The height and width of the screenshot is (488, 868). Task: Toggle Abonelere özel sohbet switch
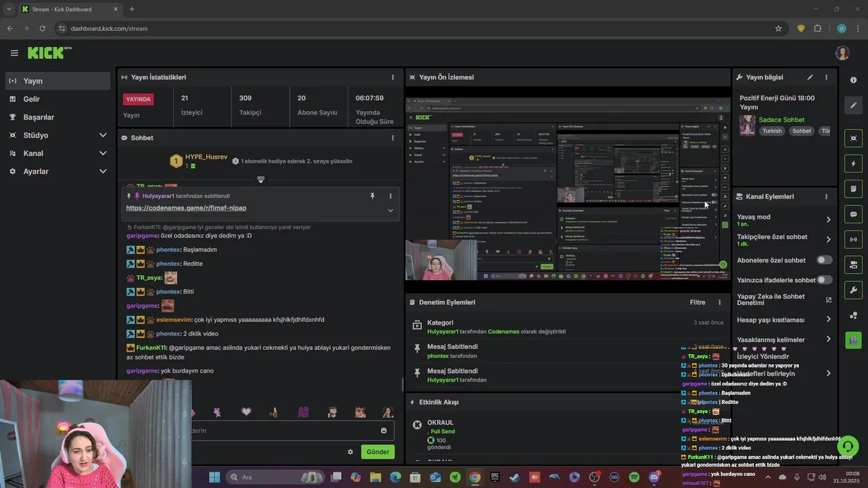tap(824, 260)
